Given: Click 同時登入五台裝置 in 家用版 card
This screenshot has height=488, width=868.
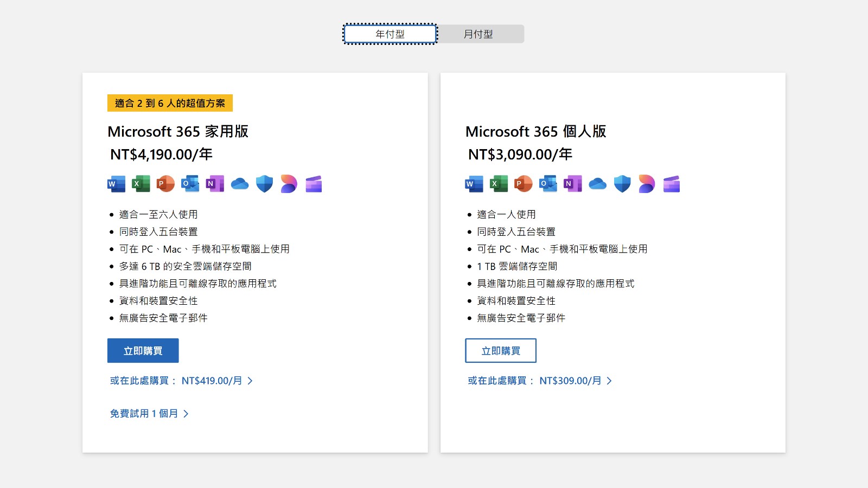Looking at the screenshot, I should tap(158, 232).
